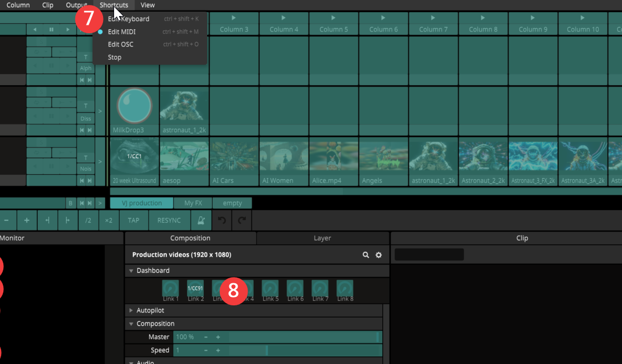Toggle the T button on the Diss layer
The width and height of the screenshot is (622, 364).
click(x=85, y=106)
